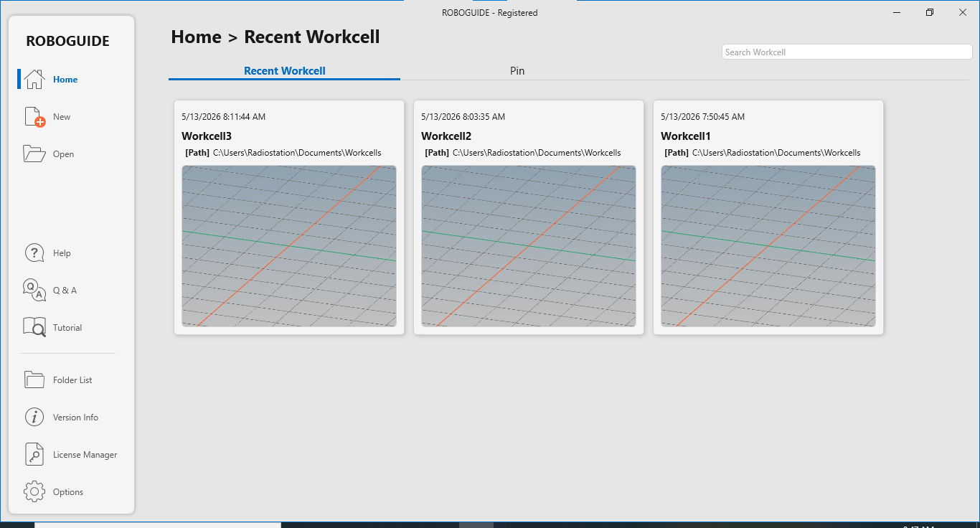Click the Home breadcrumb in the header
This screenshot has width=980, height=528.
tap(196, 37)
